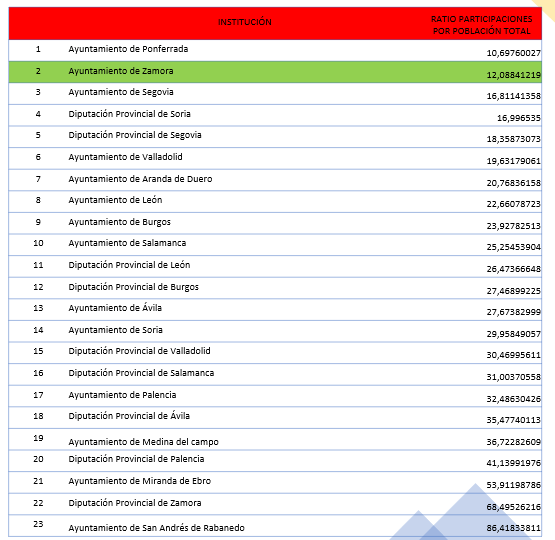This screenshot has width=555, height=540.
Task: Select the Ayuntamiento de Segovia cell
Action: (121, 92)
